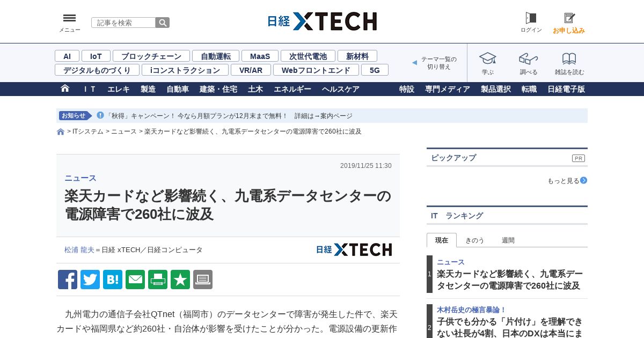Open the 製造 navigation menu
The height and width of the screenshot is (338, 644).
tap(148, 89)
